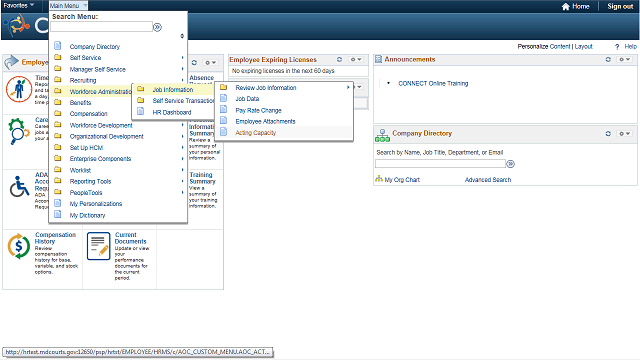Click the menu sort toggle arrows
Image resolution: width=640 pixels, height=360 pixels.
click(x=182, y=36)
